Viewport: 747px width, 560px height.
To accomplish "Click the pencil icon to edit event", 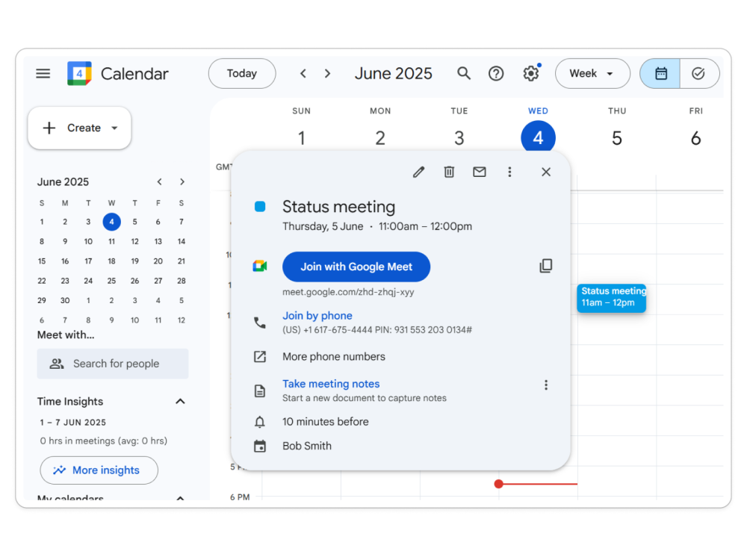I will (418, 172).
